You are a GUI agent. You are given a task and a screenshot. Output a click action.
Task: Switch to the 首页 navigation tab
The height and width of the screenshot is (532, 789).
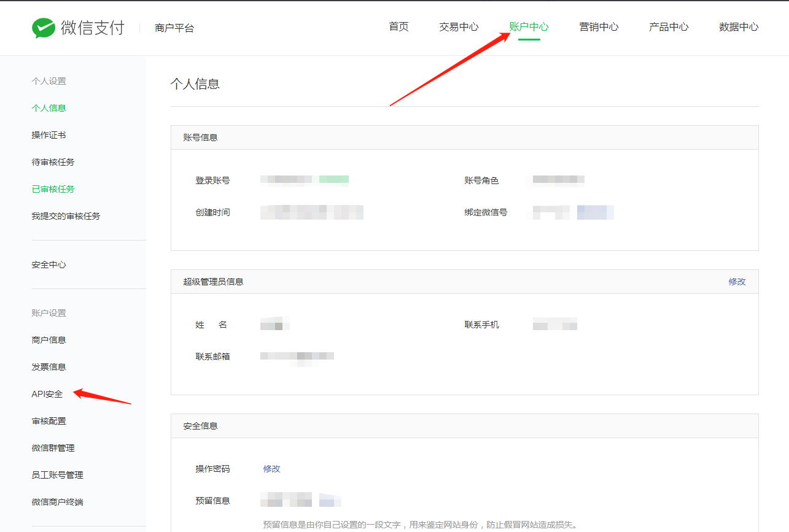398,27
